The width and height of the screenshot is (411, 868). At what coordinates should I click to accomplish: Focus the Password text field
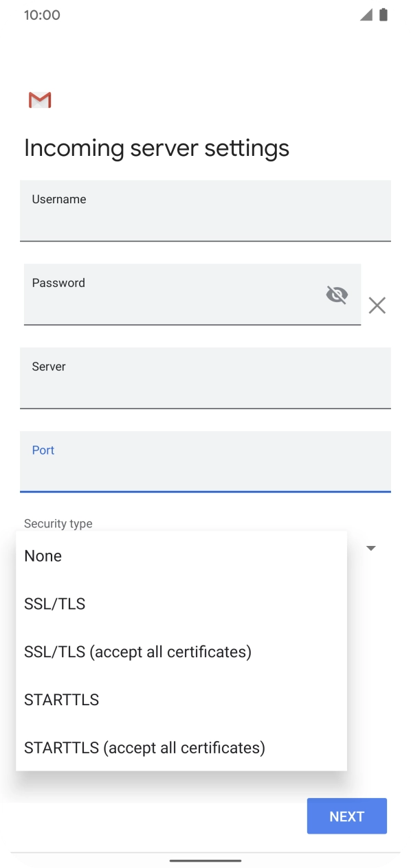point(172,294)
